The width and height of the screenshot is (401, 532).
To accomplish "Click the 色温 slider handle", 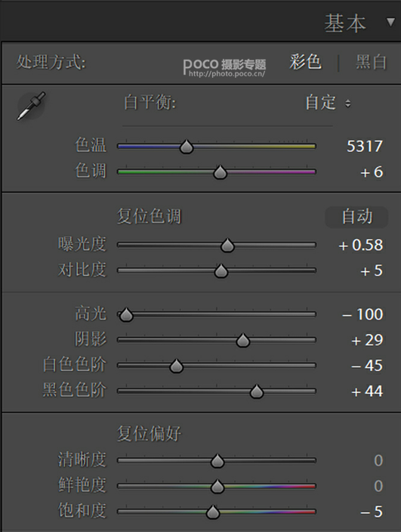I will 186,147.
